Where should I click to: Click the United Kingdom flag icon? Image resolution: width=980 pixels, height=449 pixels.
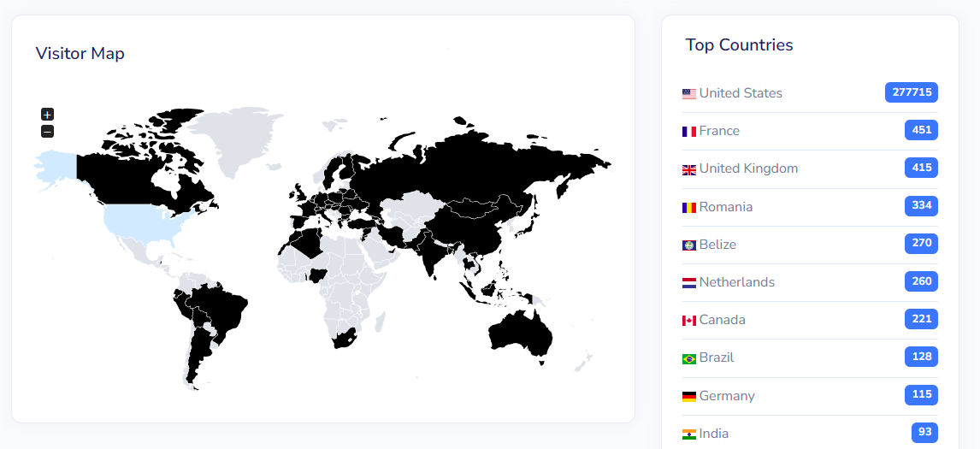(689, 169)
